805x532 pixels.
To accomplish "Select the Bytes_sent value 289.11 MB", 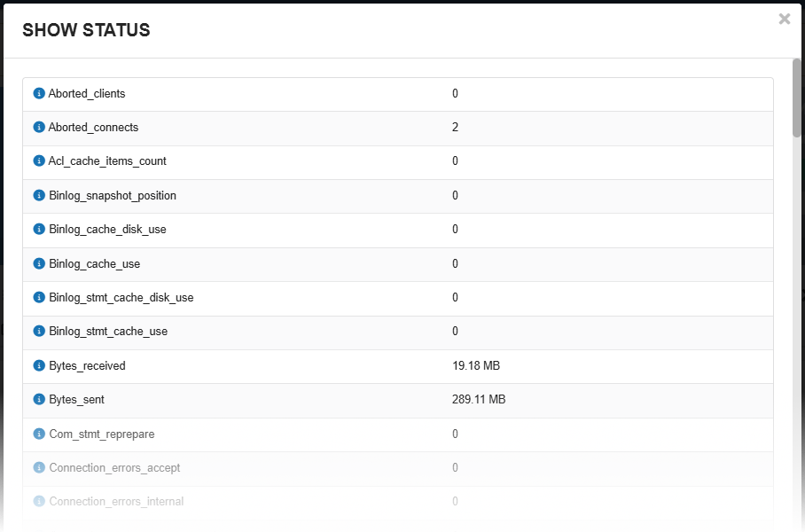I will pyautogui.click(x=479, y=399).
